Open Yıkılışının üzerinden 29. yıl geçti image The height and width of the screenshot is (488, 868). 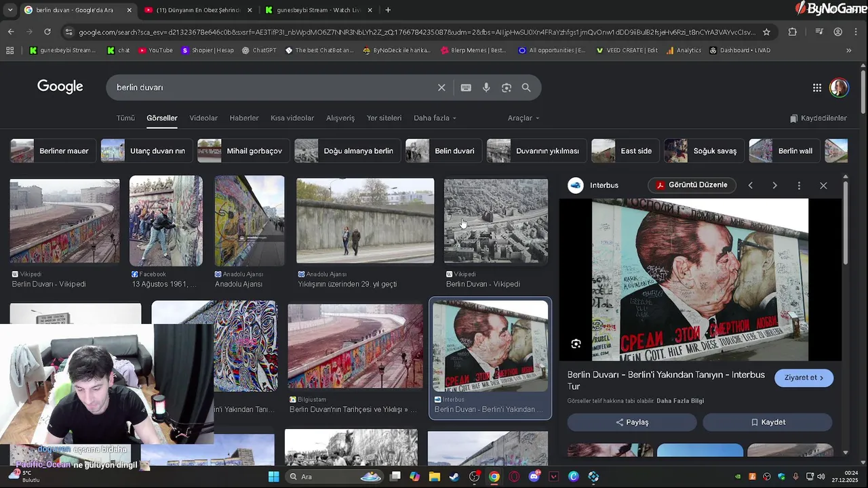tap(365, 221)
